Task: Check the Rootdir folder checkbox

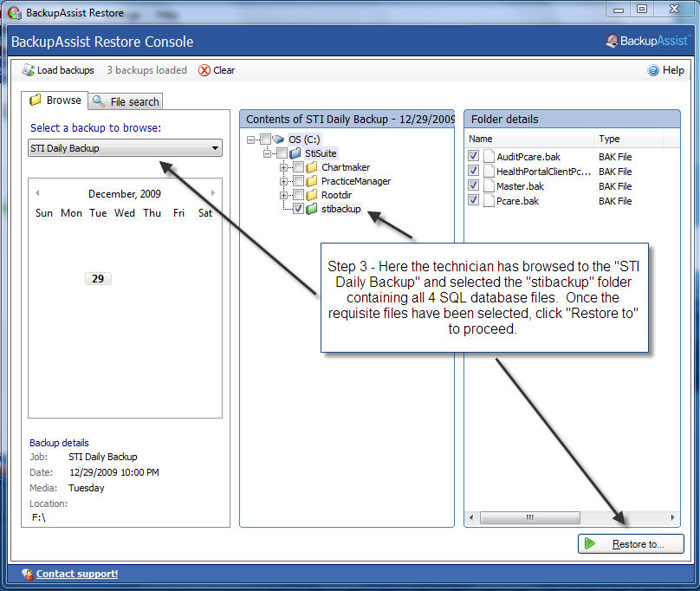Action: 299,195
